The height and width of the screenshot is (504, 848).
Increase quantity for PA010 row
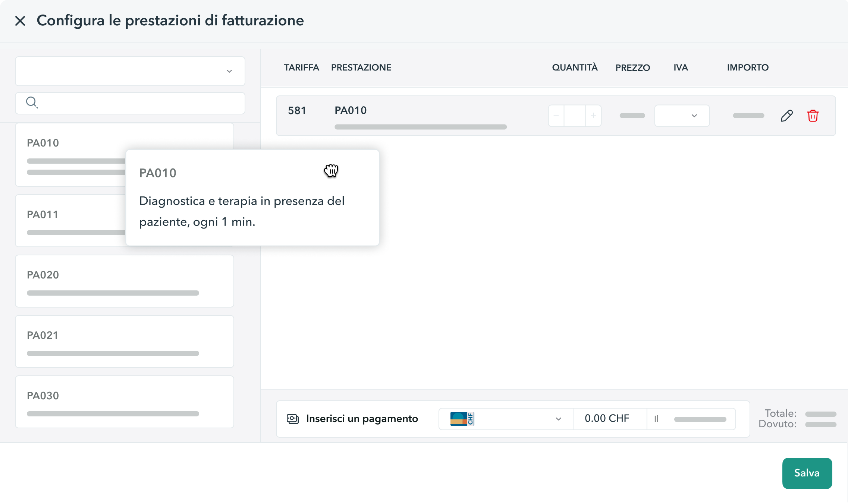(x=593, y=116)
